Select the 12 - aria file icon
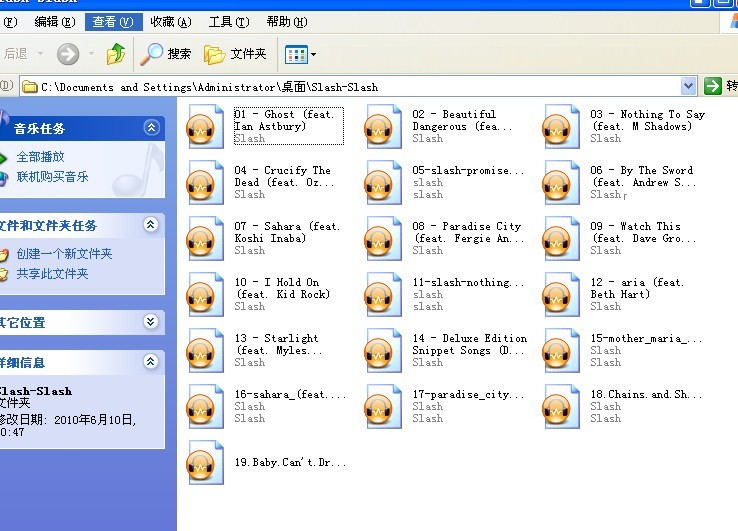Screen dimensions: 738x531 [561, 295]
